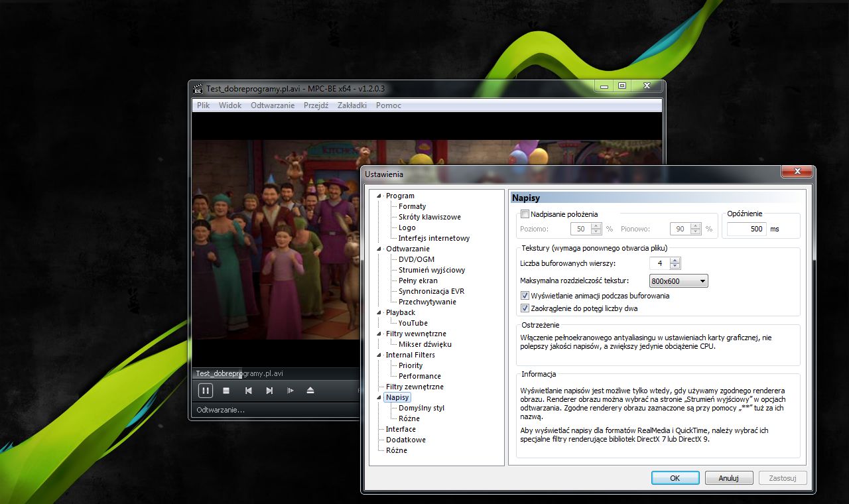The width and height of the screenshot is (849, 504).
Task: Click the MPC-BE icon in title bar
Action: (x=198, y=88)
